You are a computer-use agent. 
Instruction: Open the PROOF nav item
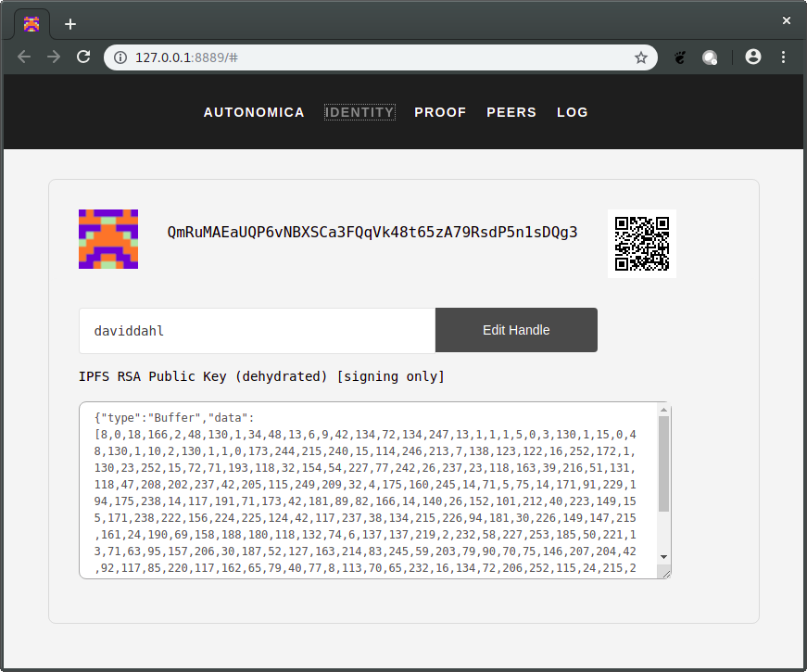click(440, 112)
